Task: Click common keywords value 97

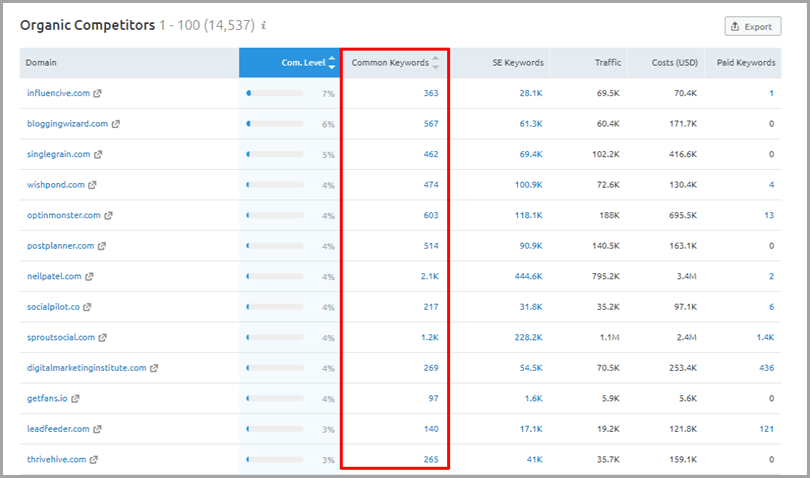Action: 433,398
